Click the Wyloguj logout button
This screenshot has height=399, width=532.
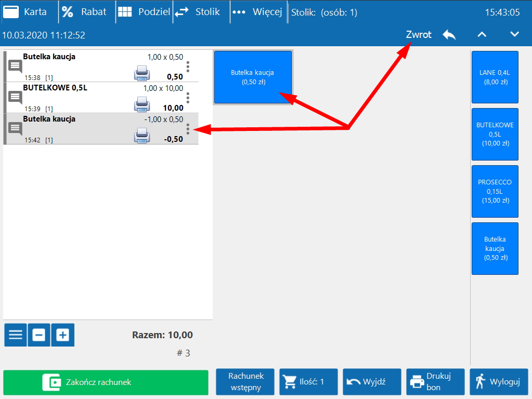point(498,382)
